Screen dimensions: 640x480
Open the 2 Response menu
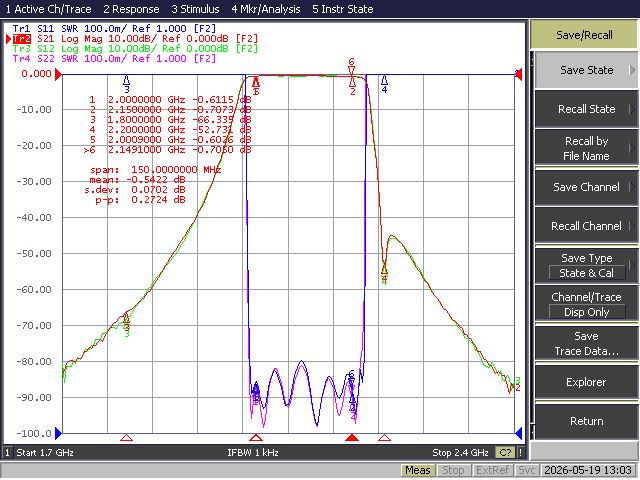131,9
